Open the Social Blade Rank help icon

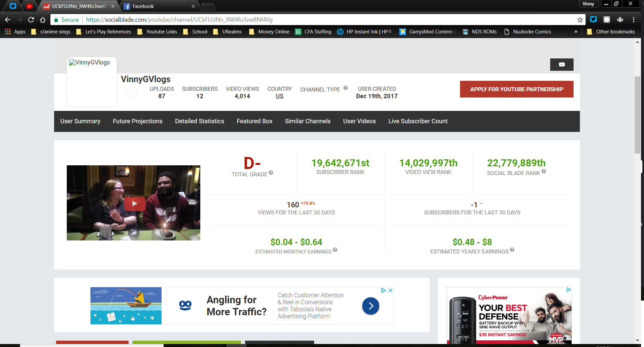544,171
